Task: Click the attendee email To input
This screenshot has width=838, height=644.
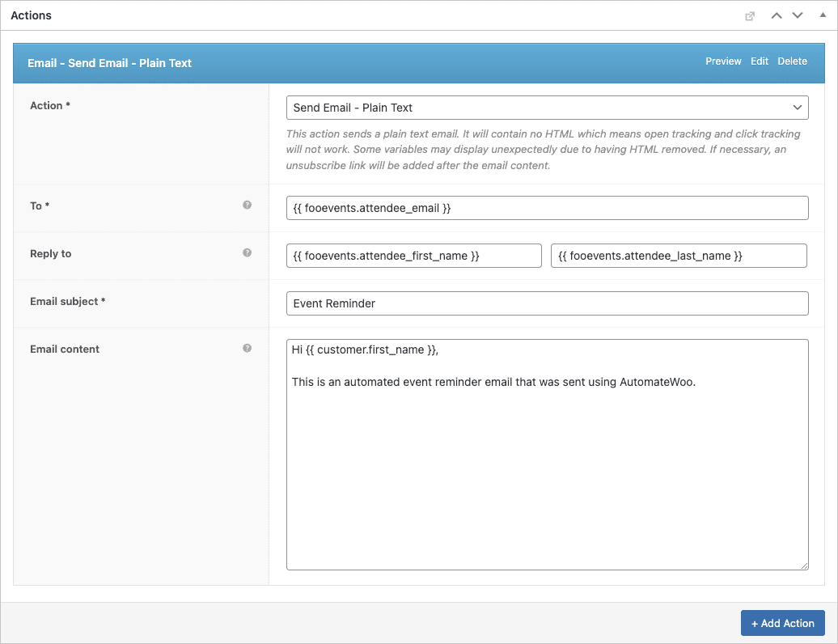Action: point(547,207)
